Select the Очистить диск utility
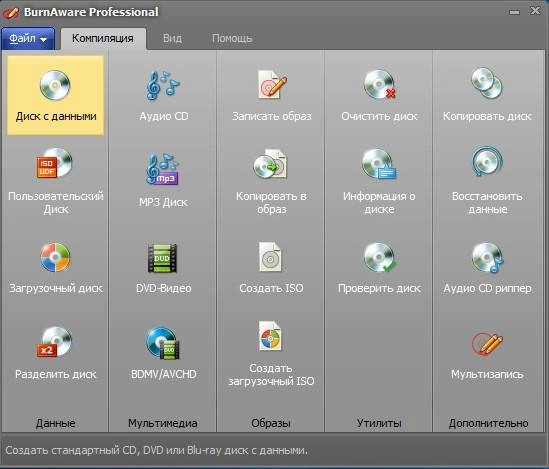Image resolution: width=549 pixels, height=469 pixels. tap(379, 84)
